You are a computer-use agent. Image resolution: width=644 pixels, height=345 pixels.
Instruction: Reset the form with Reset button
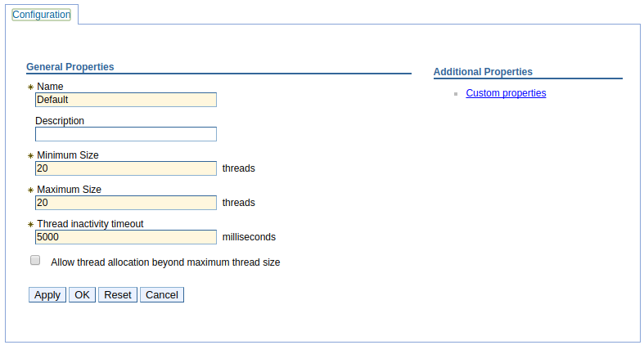(x=118, y=295)
